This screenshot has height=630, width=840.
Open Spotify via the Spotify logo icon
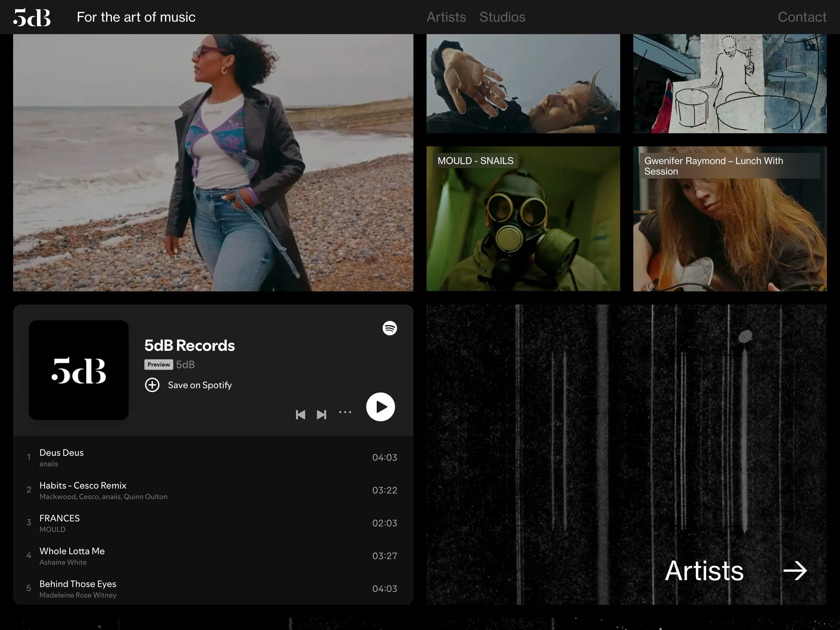[389, 328]
